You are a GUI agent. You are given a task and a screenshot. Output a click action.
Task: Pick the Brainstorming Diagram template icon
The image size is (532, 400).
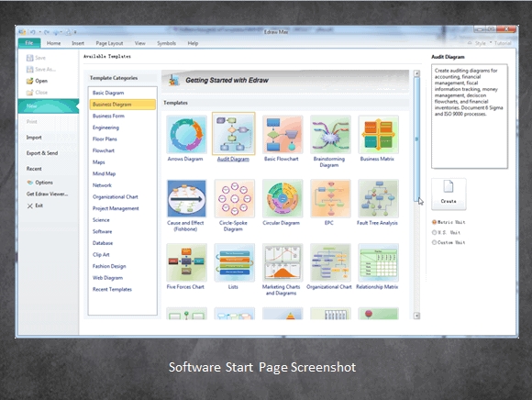[x=330, y=134]
